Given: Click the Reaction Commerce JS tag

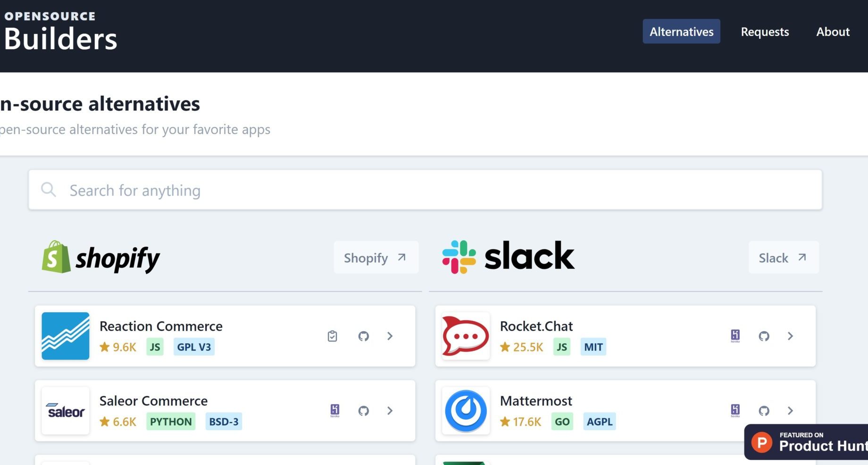Looking at the screenshot, I should point(155,347).
